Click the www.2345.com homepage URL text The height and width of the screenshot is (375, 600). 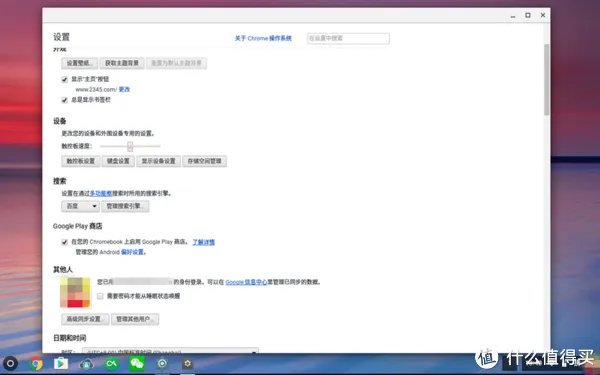click(x=96, y=90)
